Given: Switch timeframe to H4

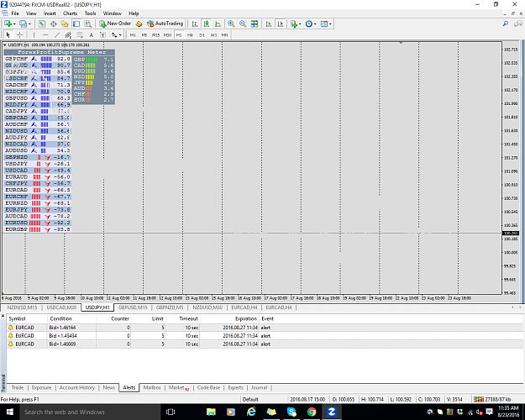Looking at the screenshot, I should [190, 34].
